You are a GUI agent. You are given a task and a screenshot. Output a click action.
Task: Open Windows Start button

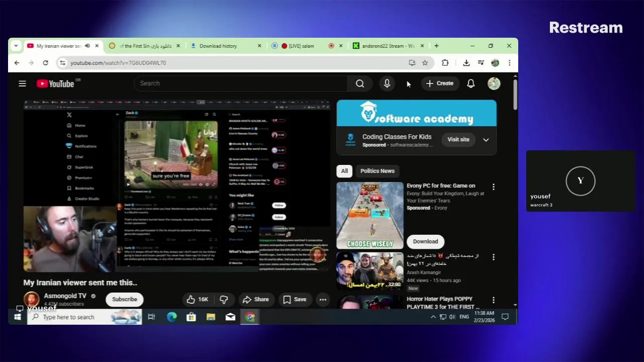pyautogui.click(x=18, y=317)
